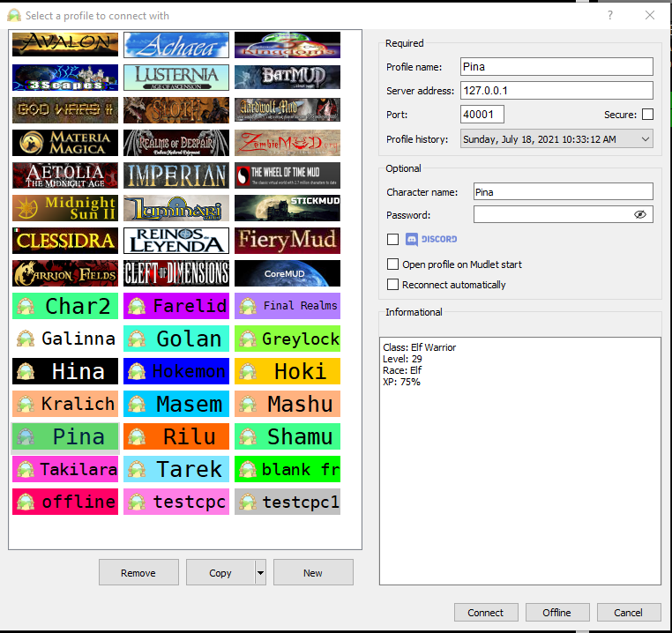Select the CoreMUD profile banner
This screenshot has height=633, width=672.
point(287,273)
